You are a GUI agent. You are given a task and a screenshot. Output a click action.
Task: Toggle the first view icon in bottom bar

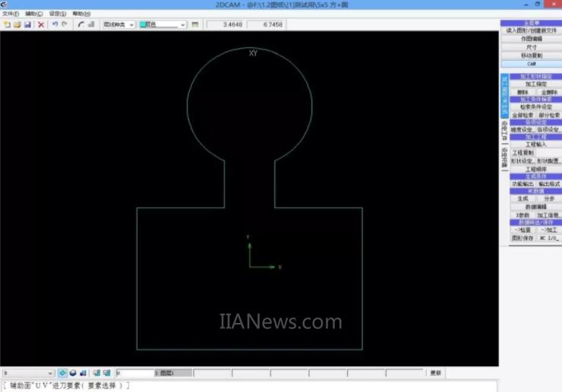62,373
